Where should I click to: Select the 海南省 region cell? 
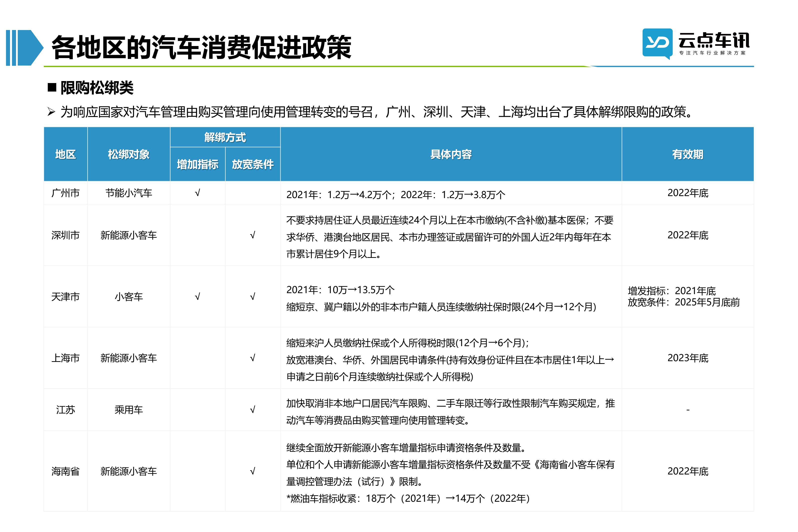pos(66,471)
